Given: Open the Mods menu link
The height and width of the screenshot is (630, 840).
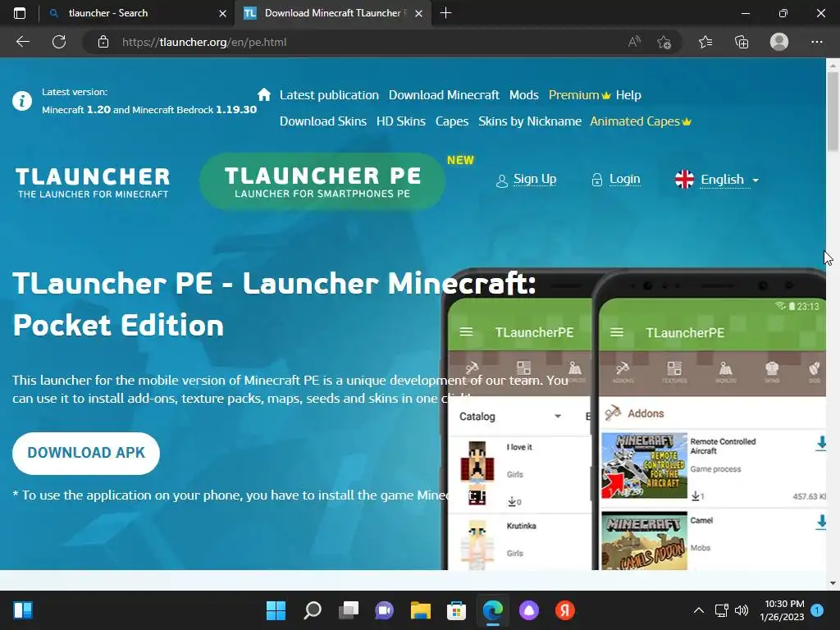Looking at the screenshot, I should coord(524,95).
